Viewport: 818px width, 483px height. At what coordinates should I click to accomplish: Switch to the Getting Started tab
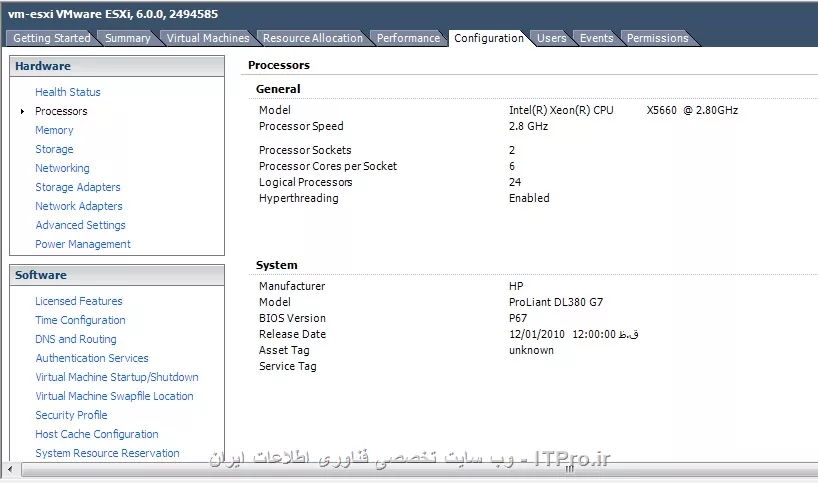(51, 38)
